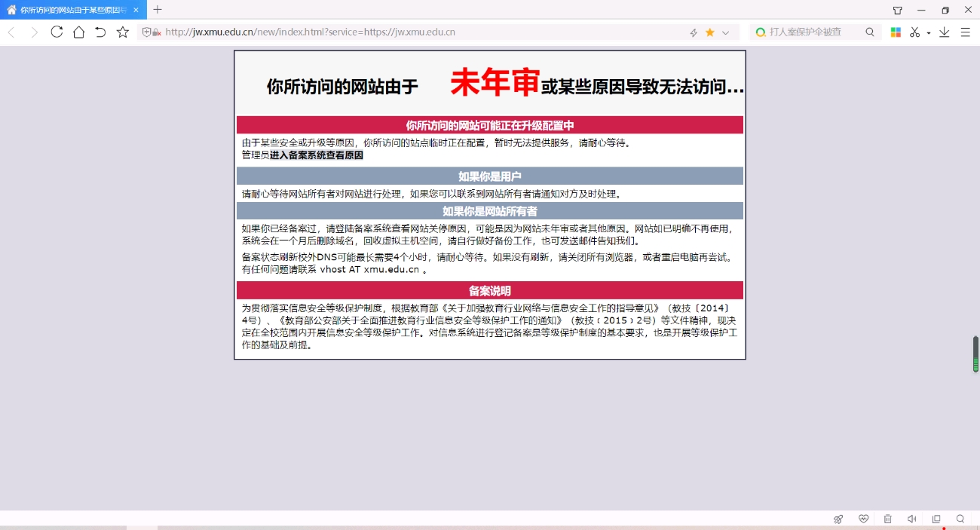Click the 备案说明 section header
Screen dimensions: 980x530
[x=490, y=291]
